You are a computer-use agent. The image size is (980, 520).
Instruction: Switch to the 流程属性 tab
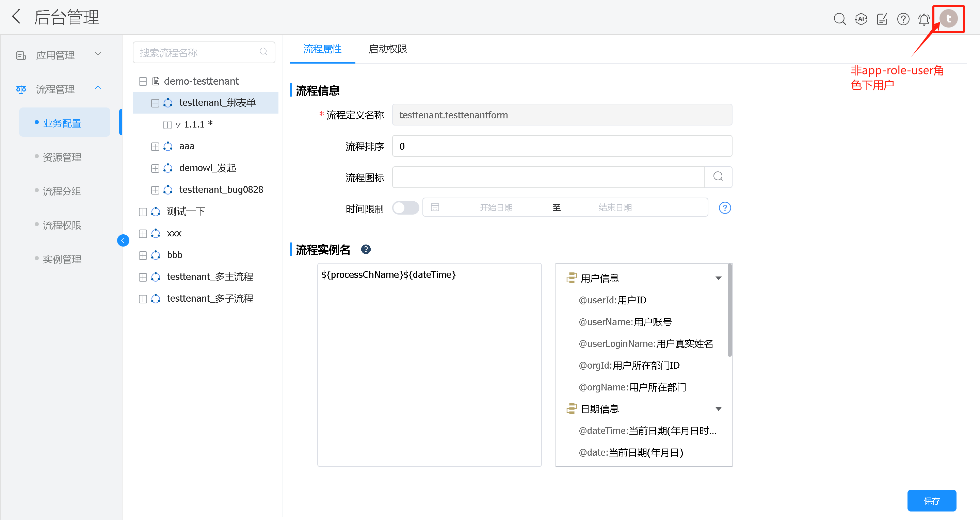coord(322,49)
